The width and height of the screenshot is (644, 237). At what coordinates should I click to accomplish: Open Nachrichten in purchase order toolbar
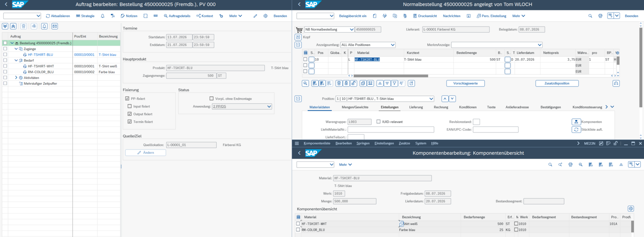tap(452, 16)
